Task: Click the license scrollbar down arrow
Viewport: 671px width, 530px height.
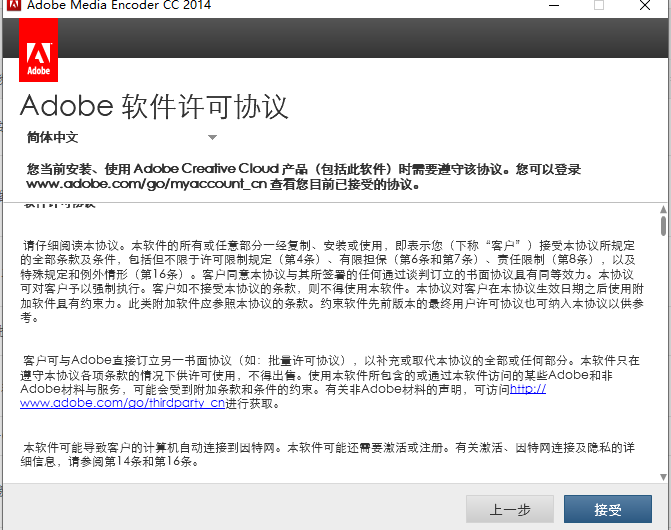Action: tap(663, 477)
